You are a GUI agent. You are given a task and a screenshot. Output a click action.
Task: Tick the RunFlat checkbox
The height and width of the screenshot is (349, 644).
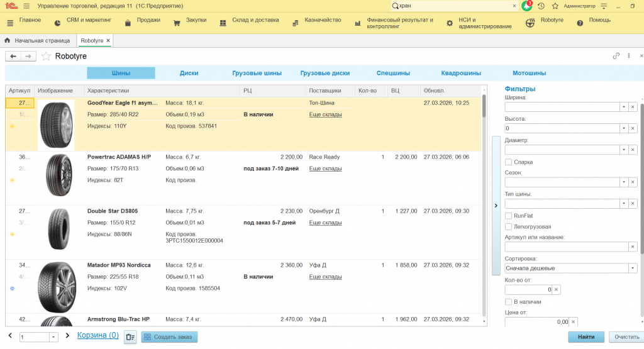[508, 216]
